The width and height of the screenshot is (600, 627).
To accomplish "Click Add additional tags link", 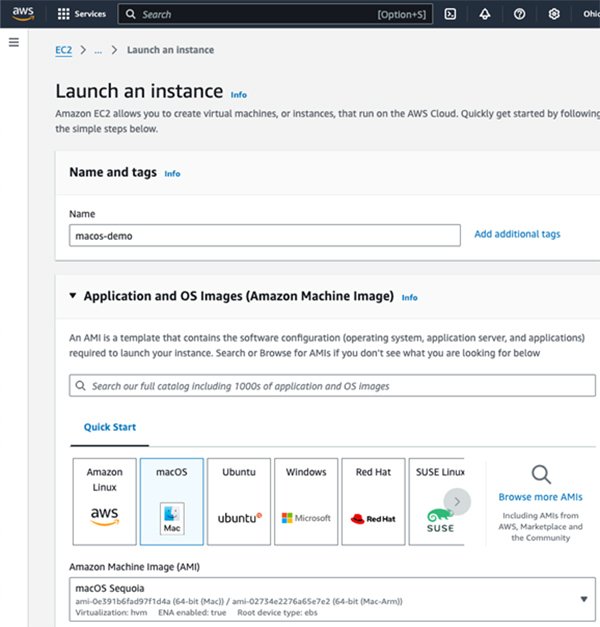I will pos(517,234).
